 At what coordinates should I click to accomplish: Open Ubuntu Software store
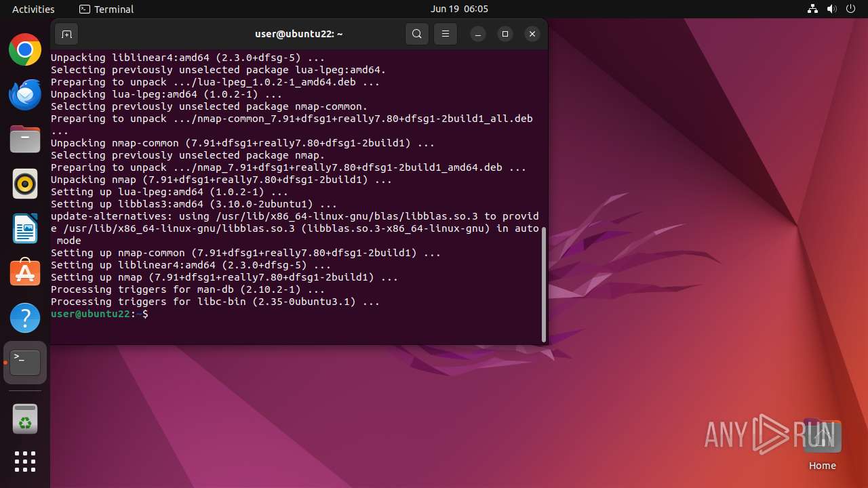[25, 273]
